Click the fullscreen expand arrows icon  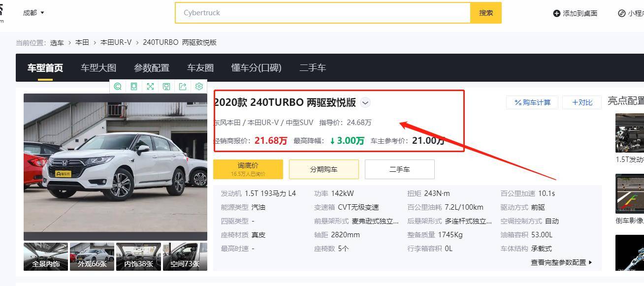pyautogui.click(x=150, y=86)
